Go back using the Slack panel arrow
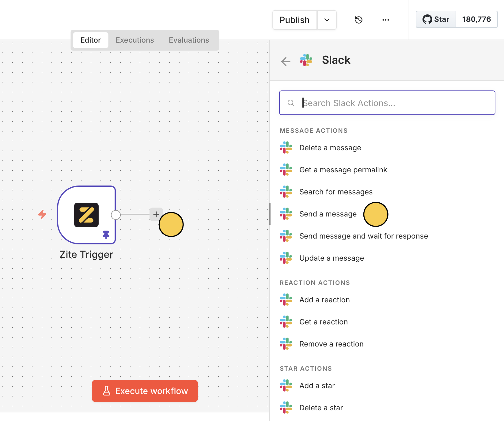The width and height of the screenshot is (504, 421). 286,61
